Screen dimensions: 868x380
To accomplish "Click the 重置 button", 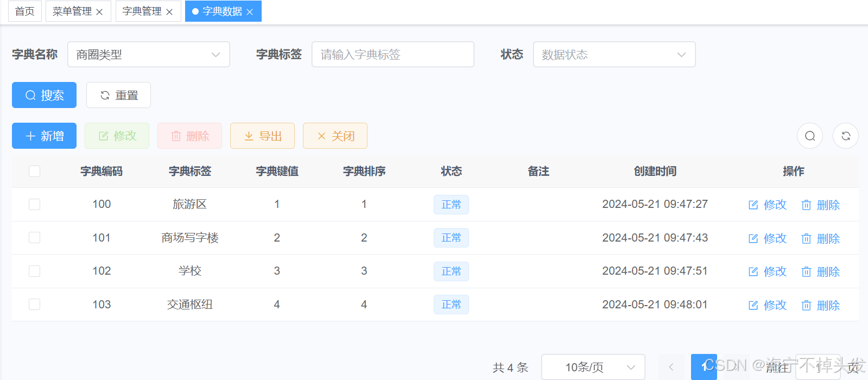I will click(x=118, y=95).
